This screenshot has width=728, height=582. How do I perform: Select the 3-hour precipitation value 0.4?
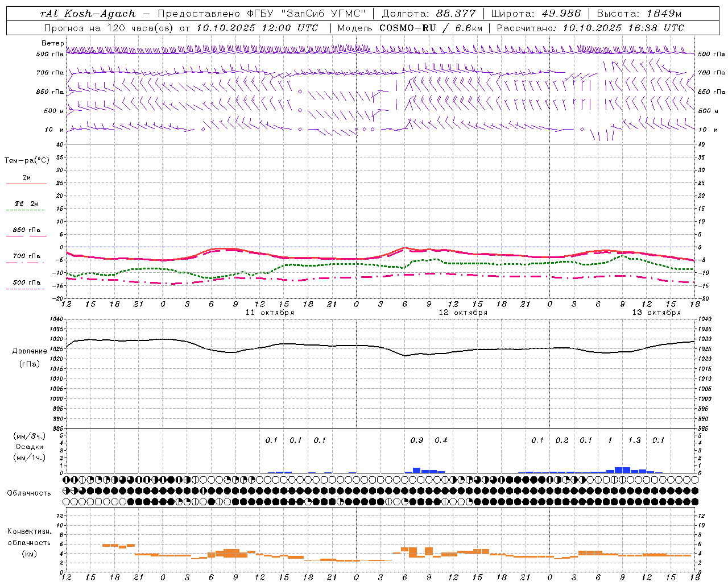[441, 440]
